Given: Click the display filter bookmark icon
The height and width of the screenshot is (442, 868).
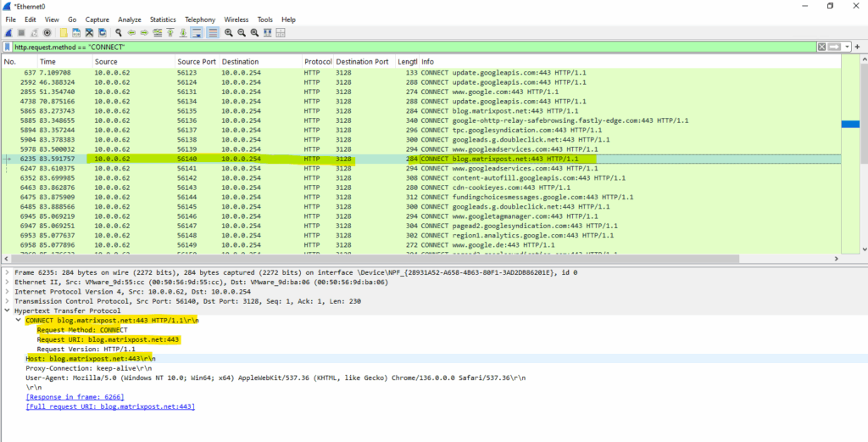Looking at the screenshot, I should [7, 47].
